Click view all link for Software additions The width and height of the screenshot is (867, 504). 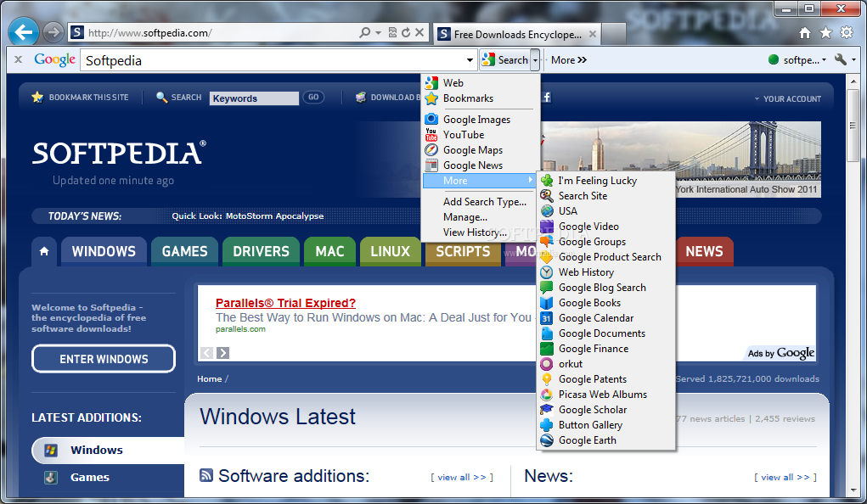point(462,477)
